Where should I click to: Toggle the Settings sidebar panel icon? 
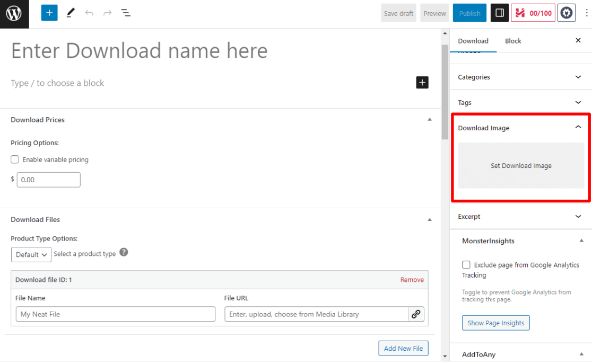[x=499, y=12]
